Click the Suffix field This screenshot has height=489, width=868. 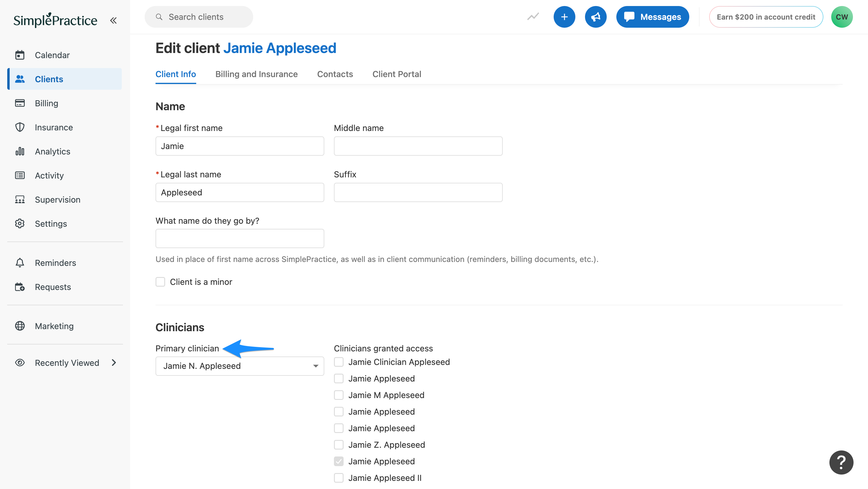pos(418,192)
